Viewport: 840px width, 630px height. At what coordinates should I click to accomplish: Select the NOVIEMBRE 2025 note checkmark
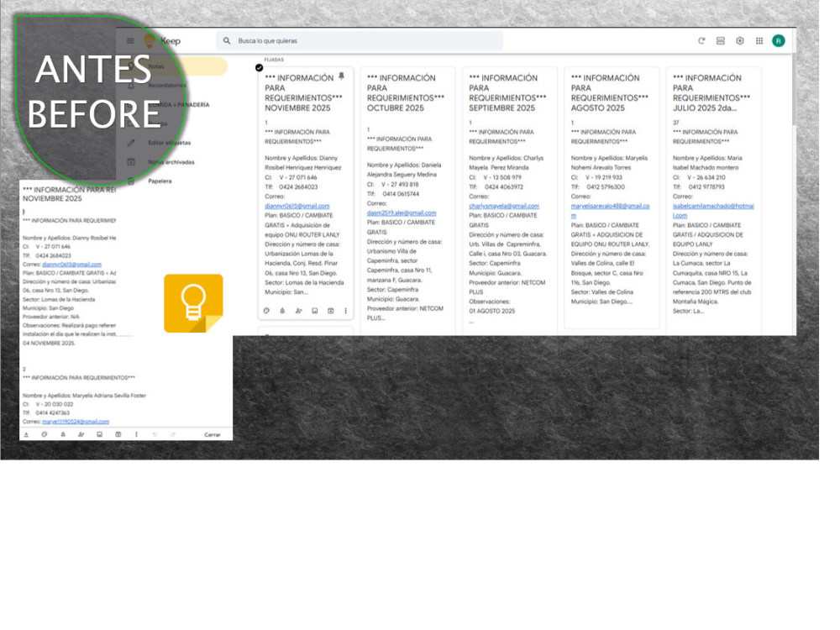260,67
